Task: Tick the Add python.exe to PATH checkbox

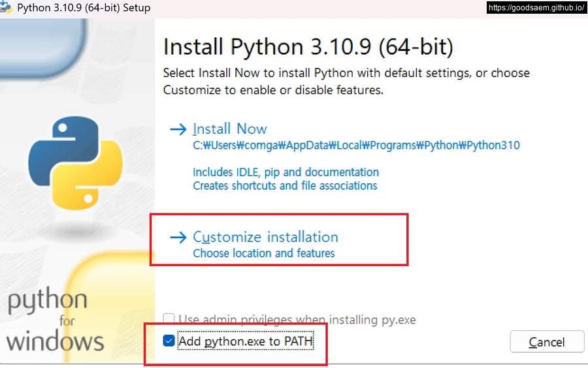Action: 169,341
